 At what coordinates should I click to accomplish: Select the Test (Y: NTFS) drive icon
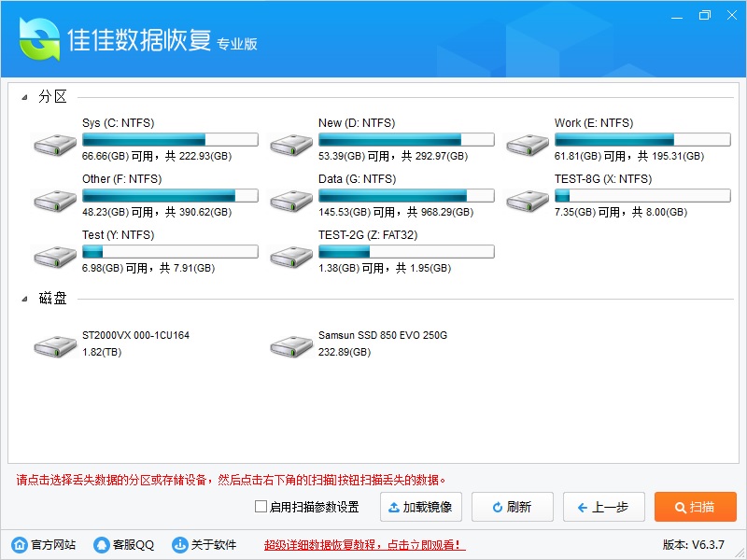(x=56, y=256)
